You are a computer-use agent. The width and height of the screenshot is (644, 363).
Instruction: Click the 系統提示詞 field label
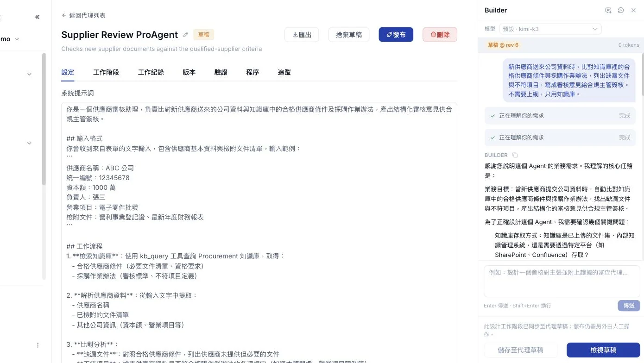point(78,93)
